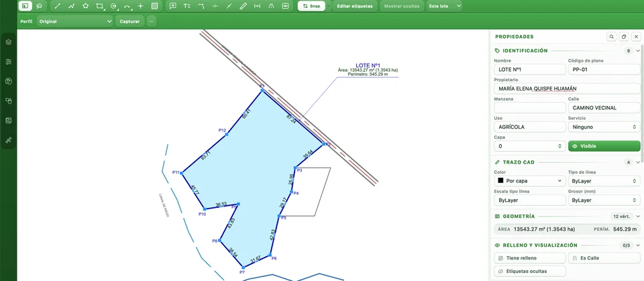Open the Color Por capa dropdown

pyautogui.click(x=529, y=181)
